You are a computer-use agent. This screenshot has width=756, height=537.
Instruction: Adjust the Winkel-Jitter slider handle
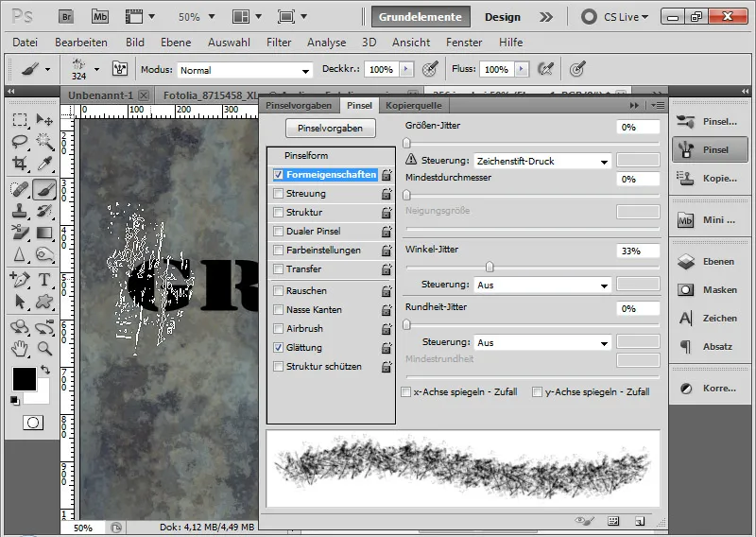pos(490,267)
